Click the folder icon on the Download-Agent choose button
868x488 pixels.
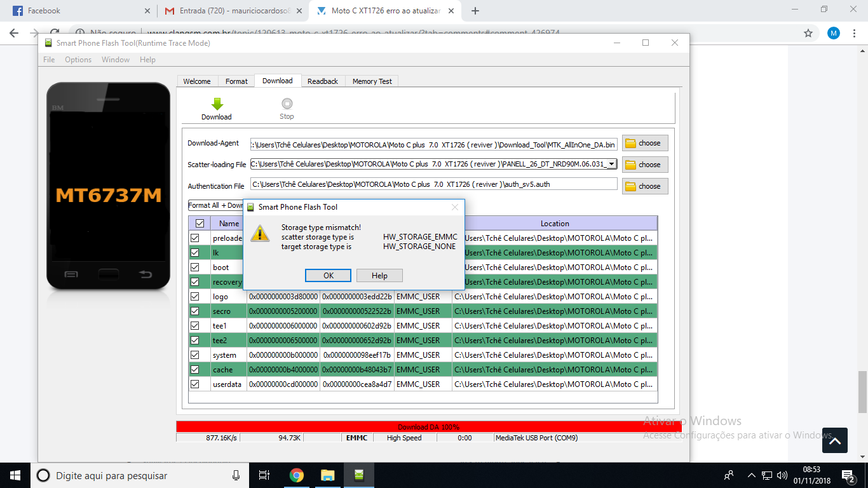coord(630,143)
